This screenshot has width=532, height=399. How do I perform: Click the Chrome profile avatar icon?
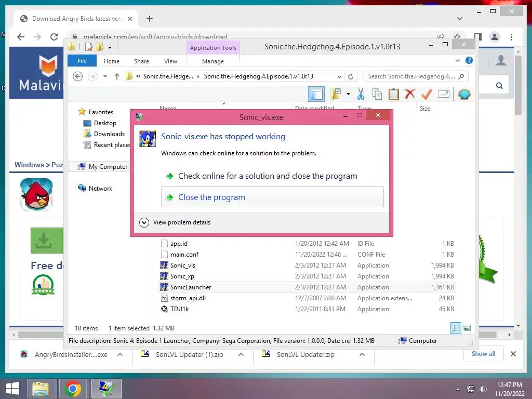click(x=495, y=37)
